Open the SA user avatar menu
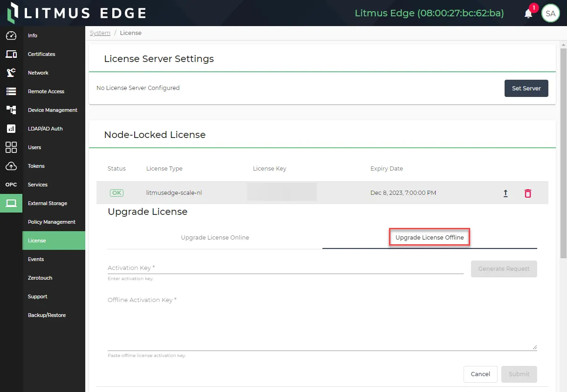The width and height of the screenshot is (567, 392). click(550, 13)
